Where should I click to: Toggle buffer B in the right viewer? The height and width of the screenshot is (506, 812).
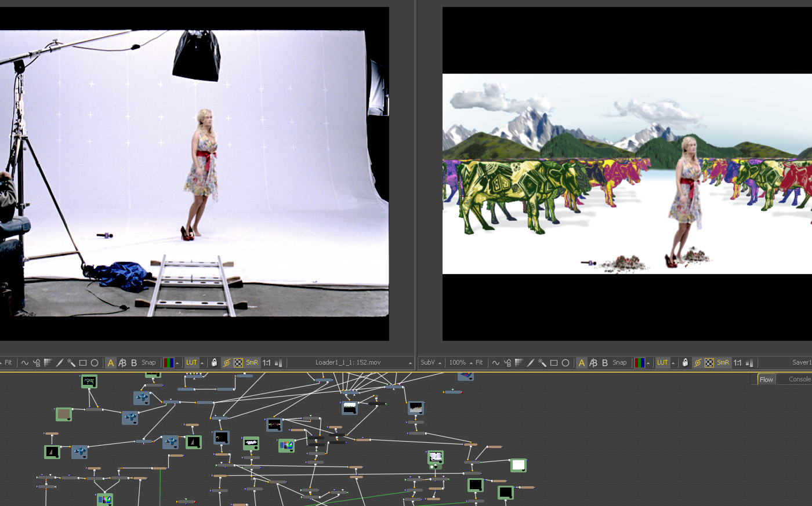click(x=605, y=363)
